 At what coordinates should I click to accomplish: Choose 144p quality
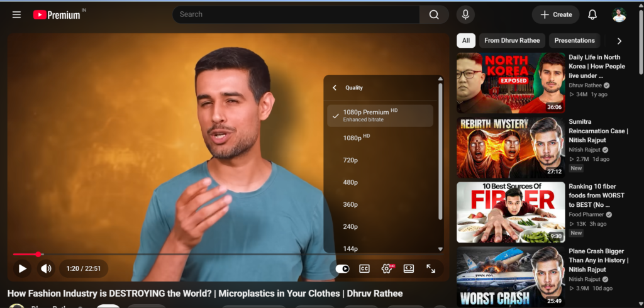380,248
